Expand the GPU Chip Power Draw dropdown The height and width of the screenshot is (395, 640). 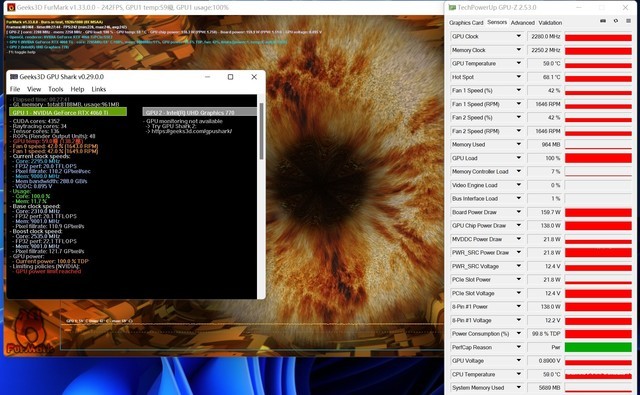(518, 225)
